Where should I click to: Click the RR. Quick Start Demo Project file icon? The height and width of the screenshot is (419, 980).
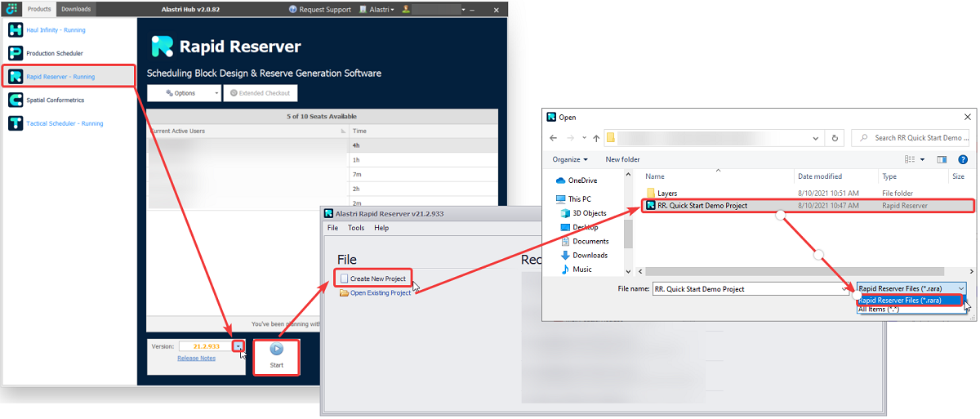tap(650, 206)
